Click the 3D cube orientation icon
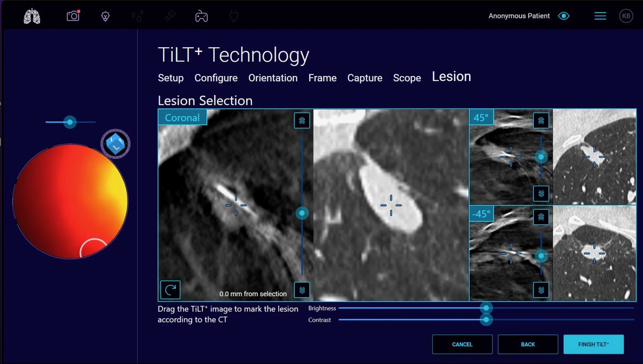643x364 pixels. coord(115,144)
